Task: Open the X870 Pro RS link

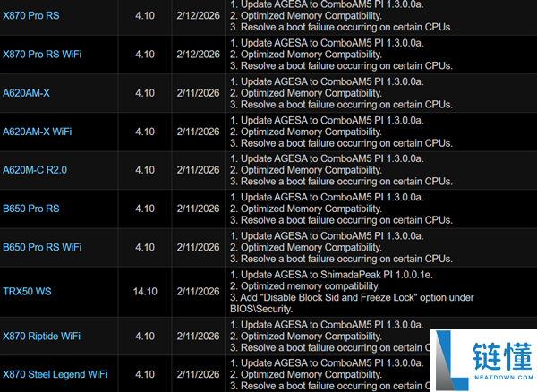Action: (30, 16)
